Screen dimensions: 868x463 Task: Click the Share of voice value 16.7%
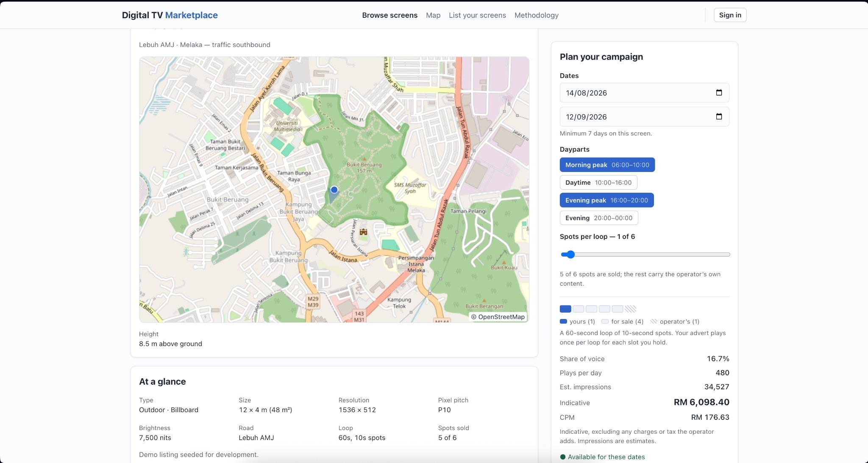718,359
